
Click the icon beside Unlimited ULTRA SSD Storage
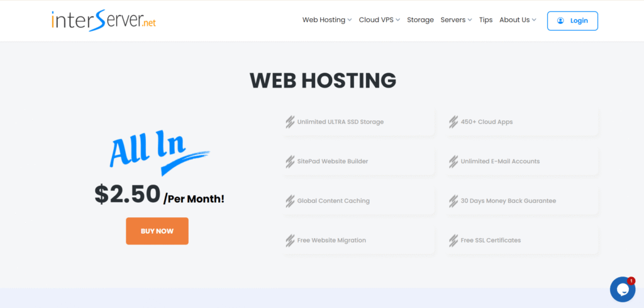point(290,122)
